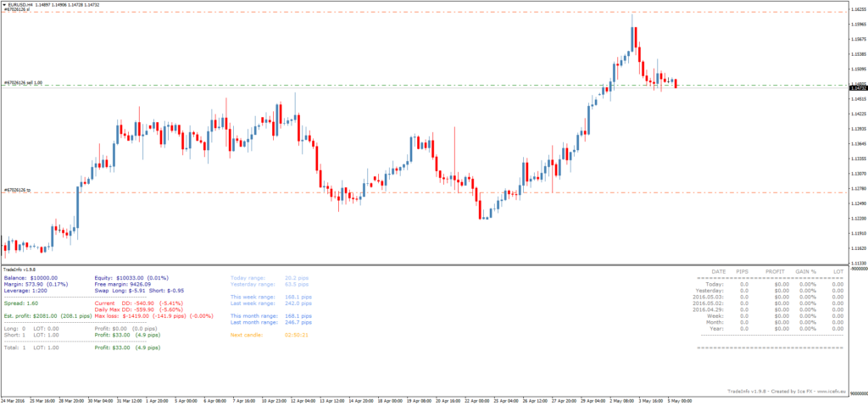
Task: Click the Balance: $10000.00 text
Action: pyautogui.click(x=31, y=277)
